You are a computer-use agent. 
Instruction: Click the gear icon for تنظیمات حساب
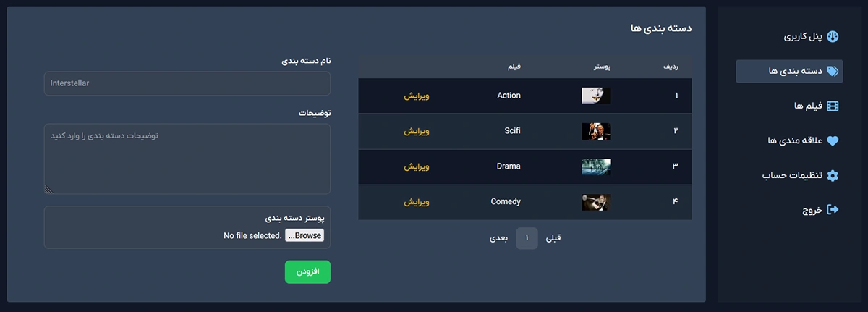(x=833, y=175)
